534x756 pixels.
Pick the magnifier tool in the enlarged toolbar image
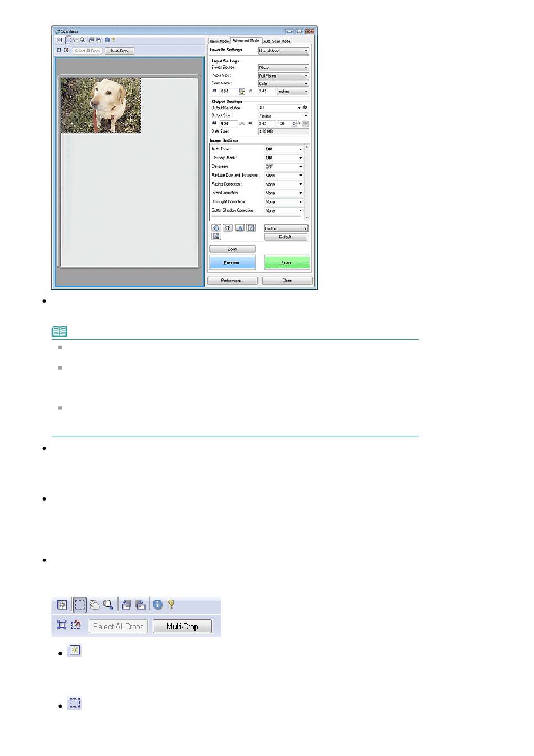tap(108, 605)
